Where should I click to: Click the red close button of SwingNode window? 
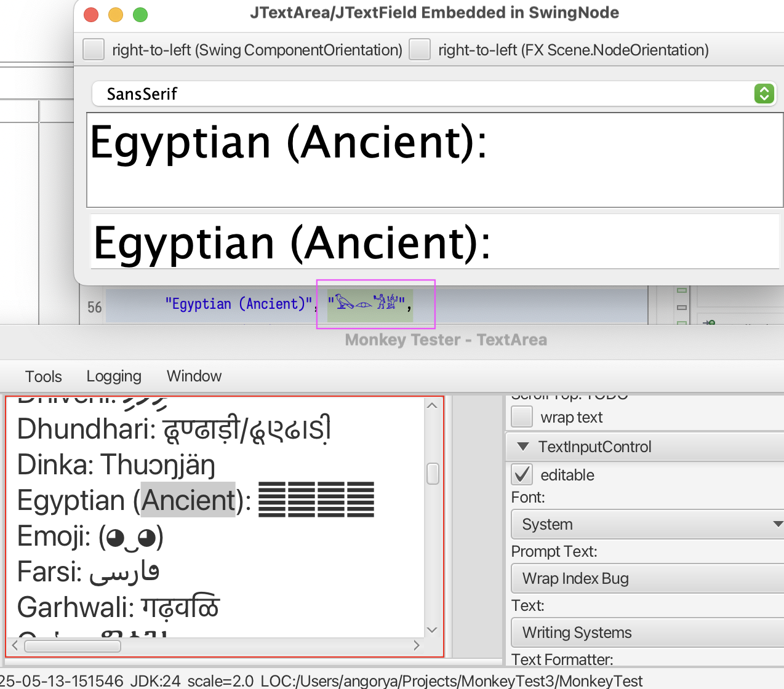[91, 14]
